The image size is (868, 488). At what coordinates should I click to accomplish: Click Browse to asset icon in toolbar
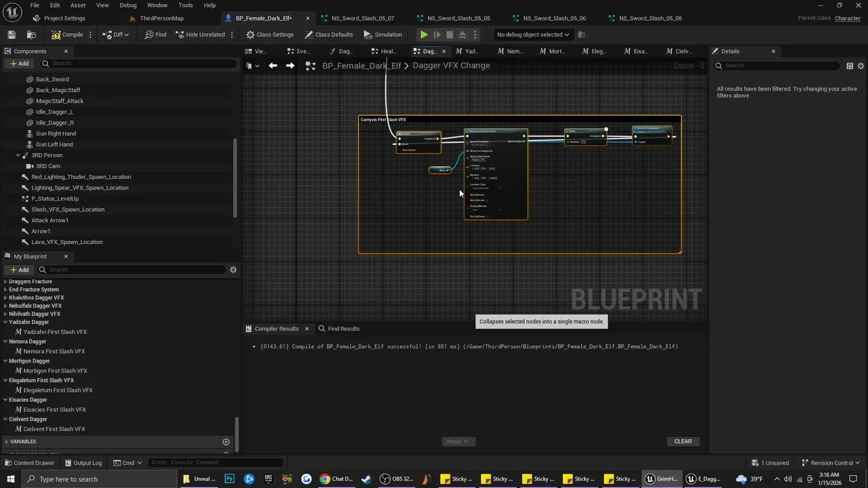[31, 35]
